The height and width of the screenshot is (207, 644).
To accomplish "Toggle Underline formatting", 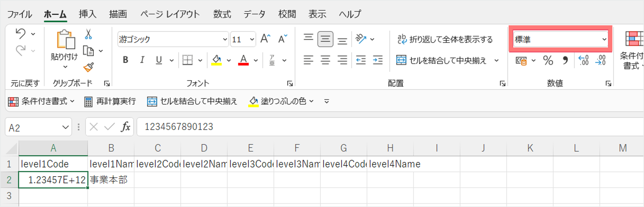I will (x=159, y=60).
